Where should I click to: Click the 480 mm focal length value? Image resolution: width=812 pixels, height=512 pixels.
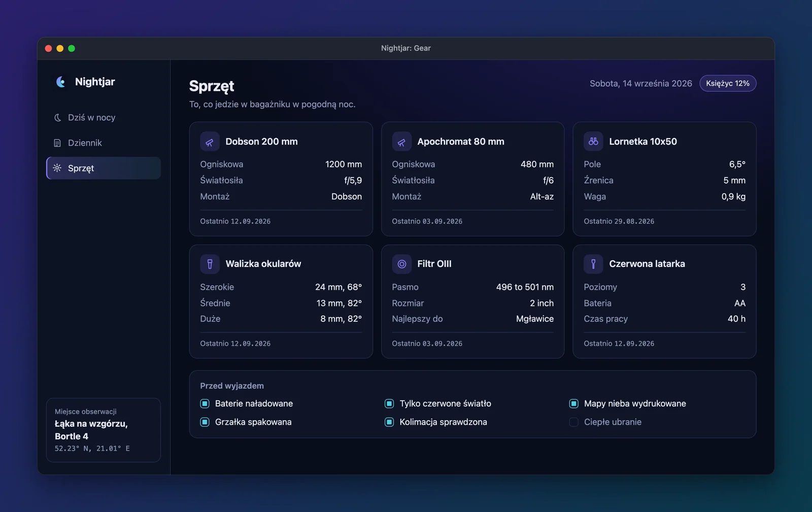pyautogui.click(x=537, y=164)
